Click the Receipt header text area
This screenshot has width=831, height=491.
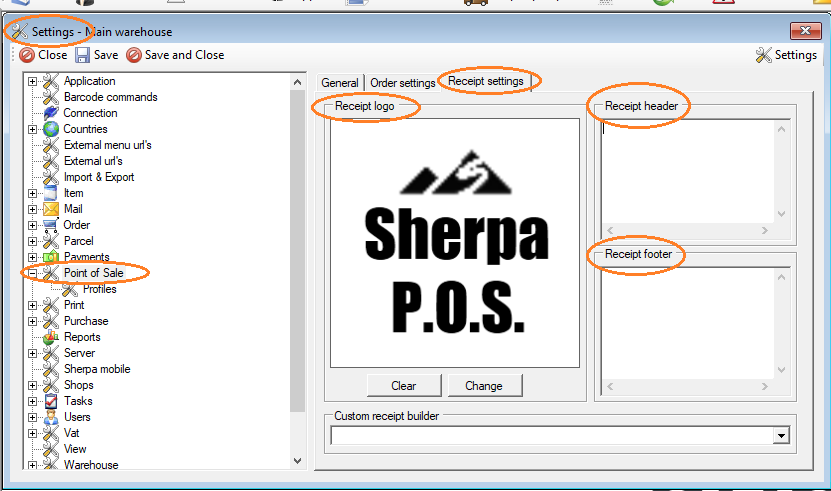(x=687, y=172)
